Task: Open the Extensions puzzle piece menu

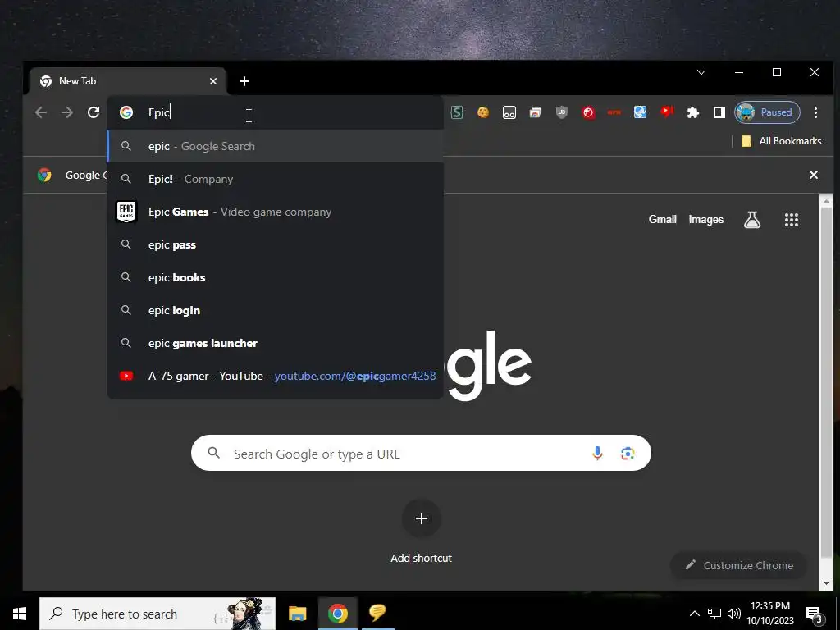Action: [693, 112]
